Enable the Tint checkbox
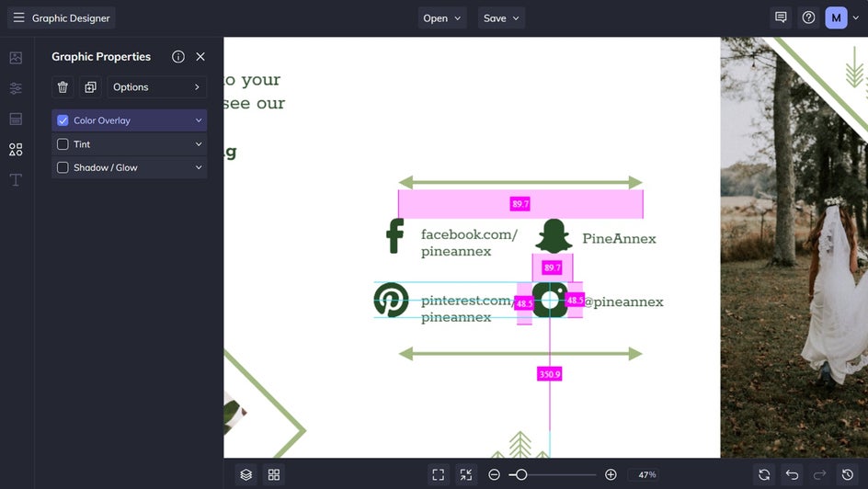The width and height of the screenshot is (868, 489). coord(63,144)
